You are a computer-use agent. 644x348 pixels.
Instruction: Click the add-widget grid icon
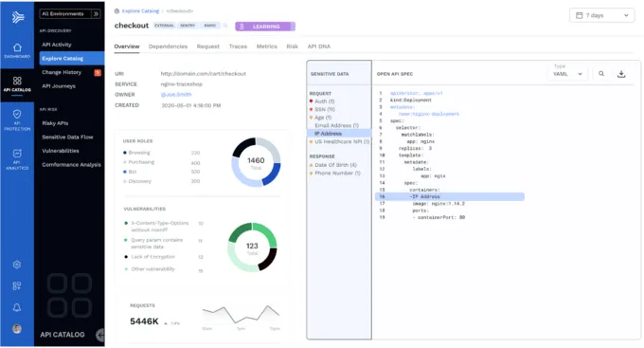[17, 285]
